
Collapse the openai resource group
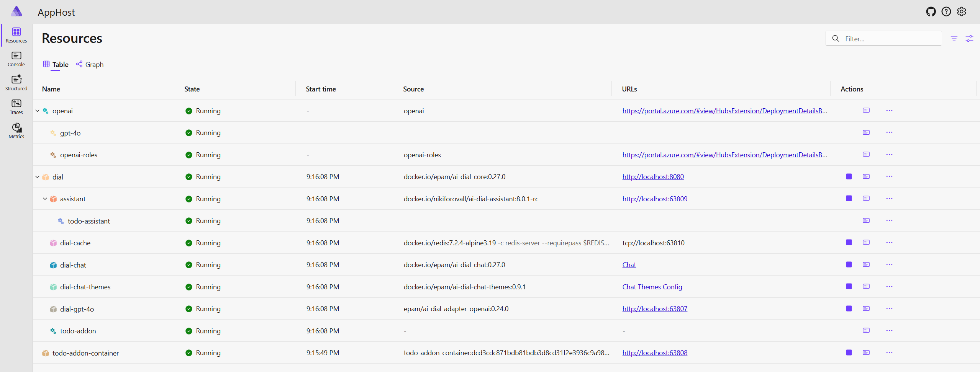click(x=38, y=111)
